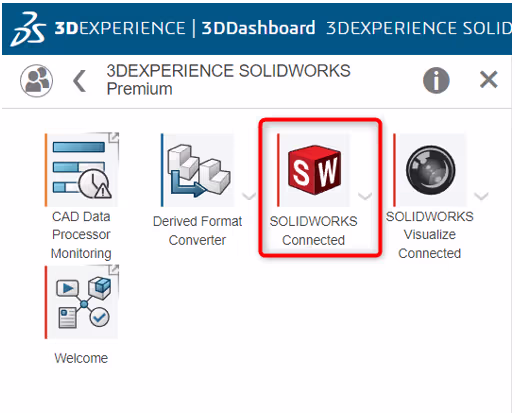Click the 'SOLIDWORKS Visualize Connected' label
The width and height of the screenshot is (515, 413).
(x=430, y=235)
